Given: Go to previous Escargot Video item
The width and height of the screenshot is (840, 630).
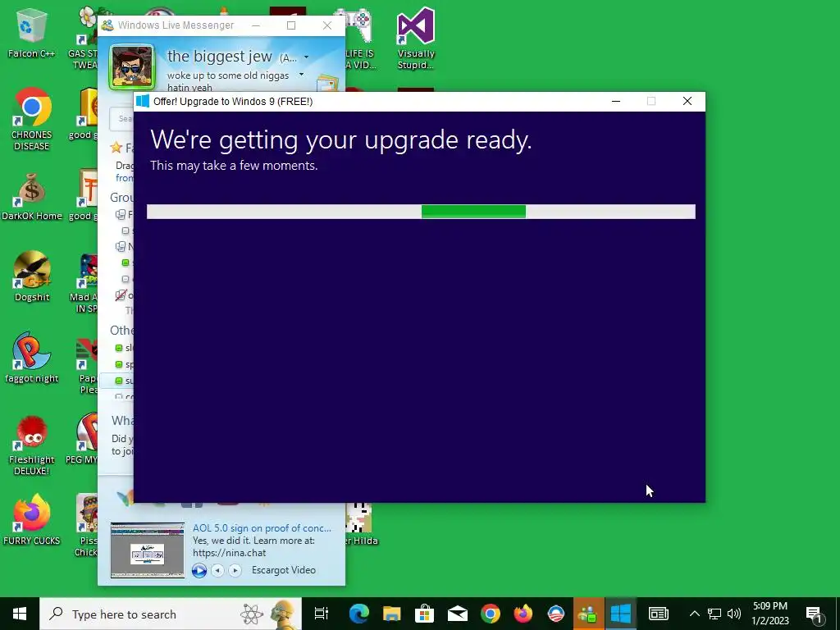Looking at the screenshot, I should click(x=217, y=571).
